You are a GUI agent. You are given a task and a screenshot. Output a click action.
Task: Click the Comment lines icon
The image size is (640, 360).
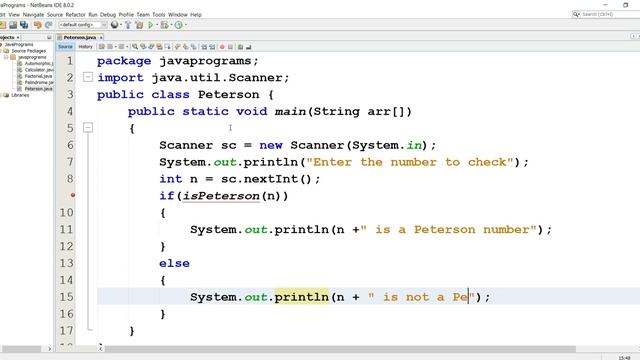(240, 47)
